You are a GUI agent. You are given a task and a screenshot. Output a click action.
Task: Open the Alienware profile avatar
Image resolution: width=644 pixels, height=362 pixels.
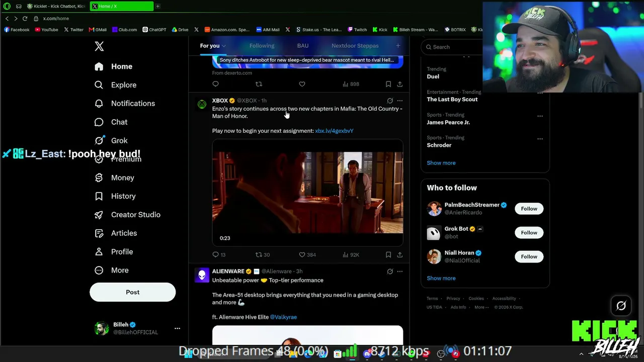coord(202,276)
